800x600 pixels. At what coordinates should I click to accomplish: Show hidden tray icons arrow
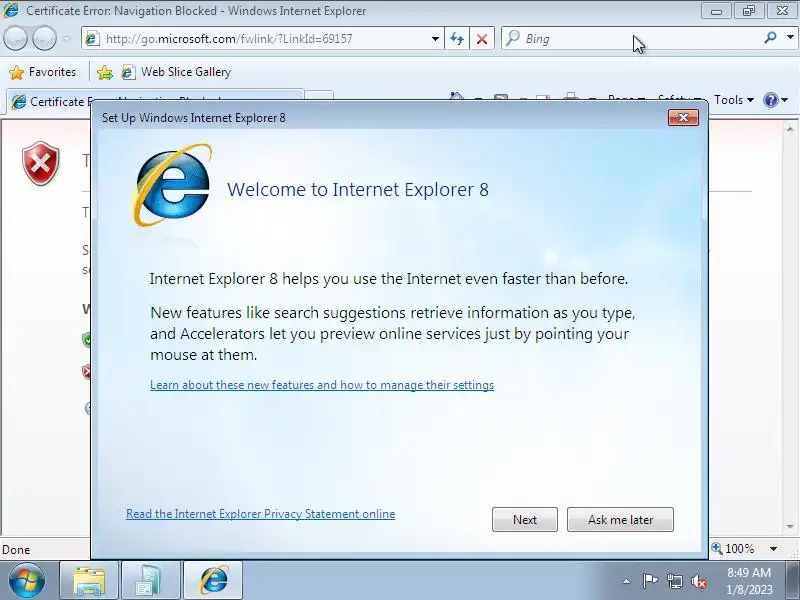coord(627,581)
